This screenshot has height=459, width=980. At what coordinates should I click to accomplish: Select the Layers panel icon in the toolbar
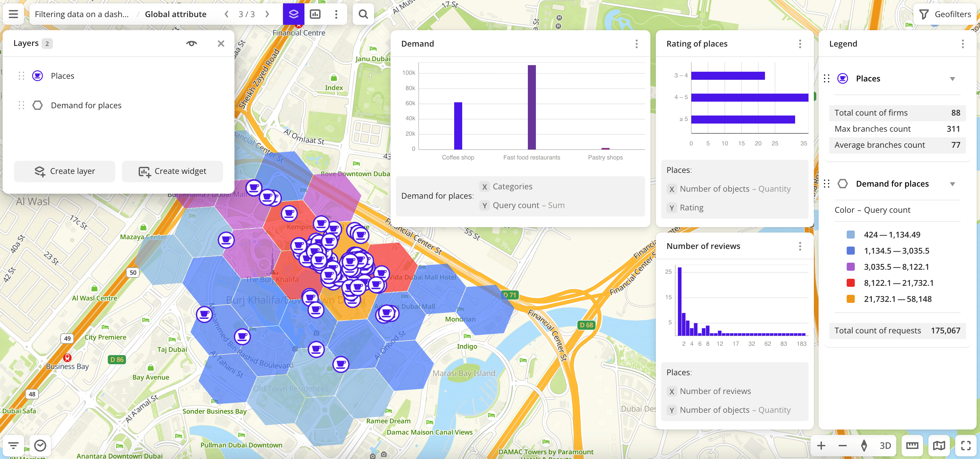[293, 14]
